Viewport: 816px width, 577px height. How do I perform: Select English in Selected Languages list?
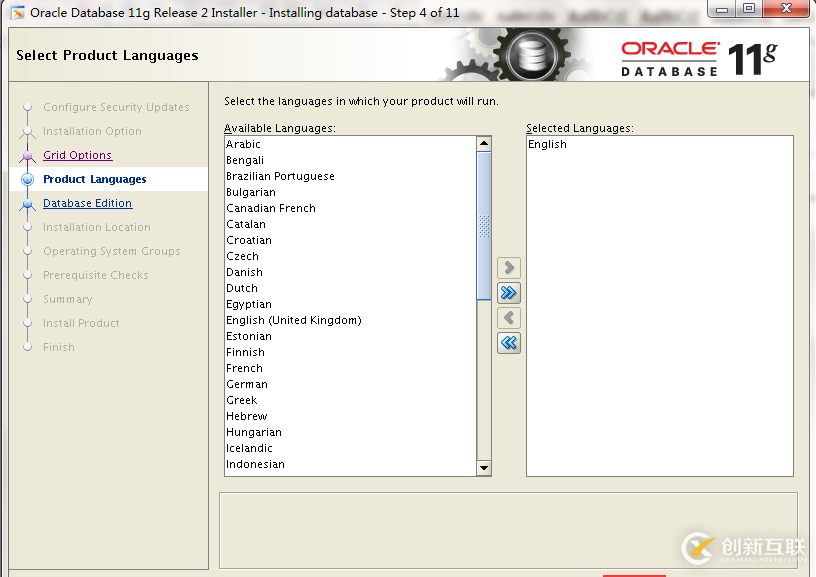coord(659,144)
